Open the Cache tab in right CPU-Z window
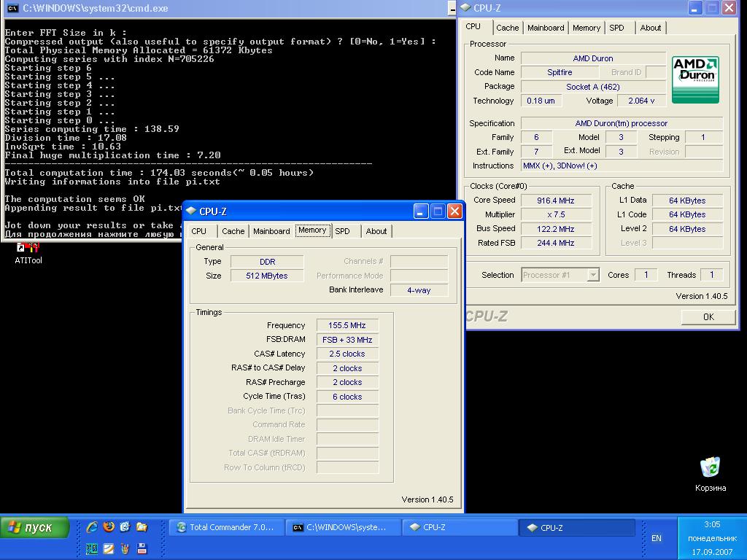 pos(508,28)
